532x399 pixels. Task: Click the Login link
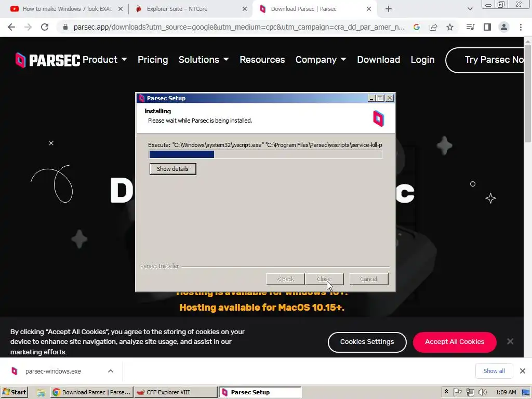click(x=422, y=60)
